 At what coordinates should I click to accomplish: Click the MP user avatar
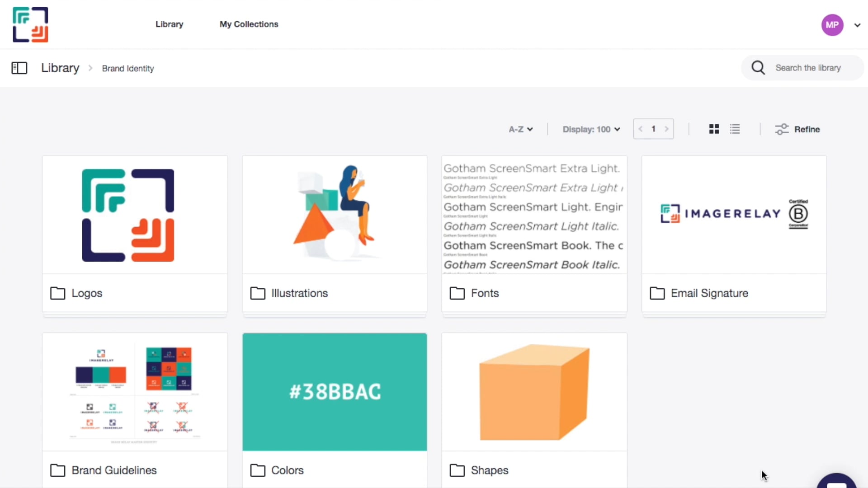pyautogui.click(x=832, y=25)
